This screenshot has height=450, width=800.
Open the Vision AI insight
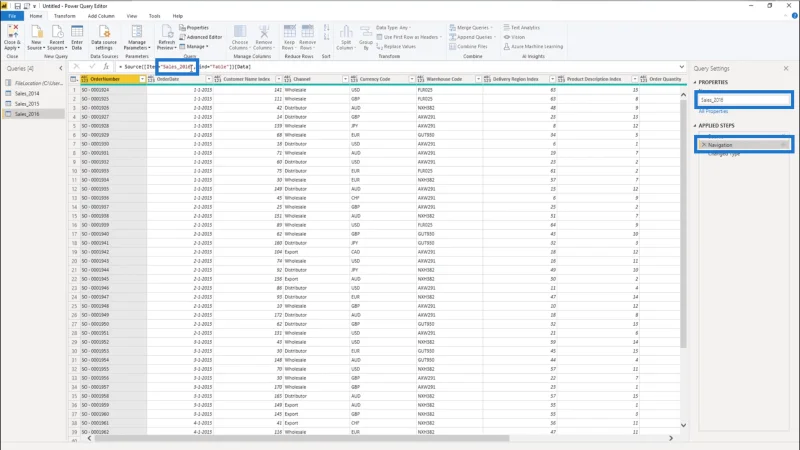click(x=514, y=37)
